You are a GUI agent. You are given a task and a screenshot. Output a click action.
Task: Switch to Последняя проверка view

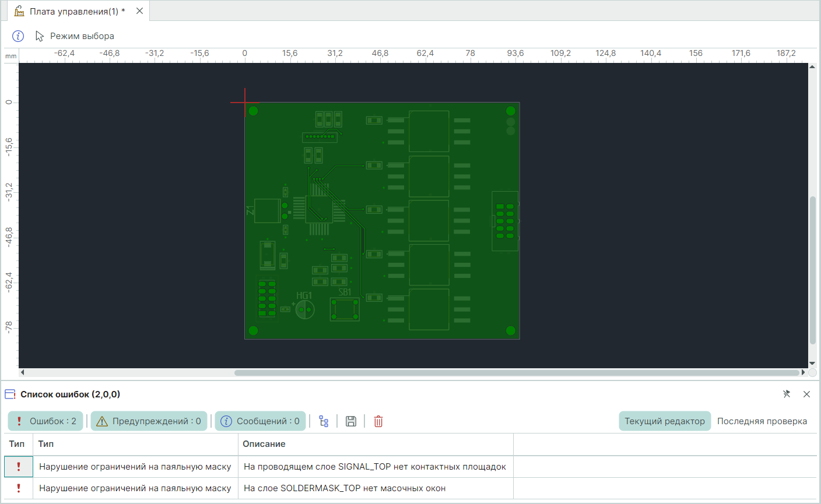(762, 421)
